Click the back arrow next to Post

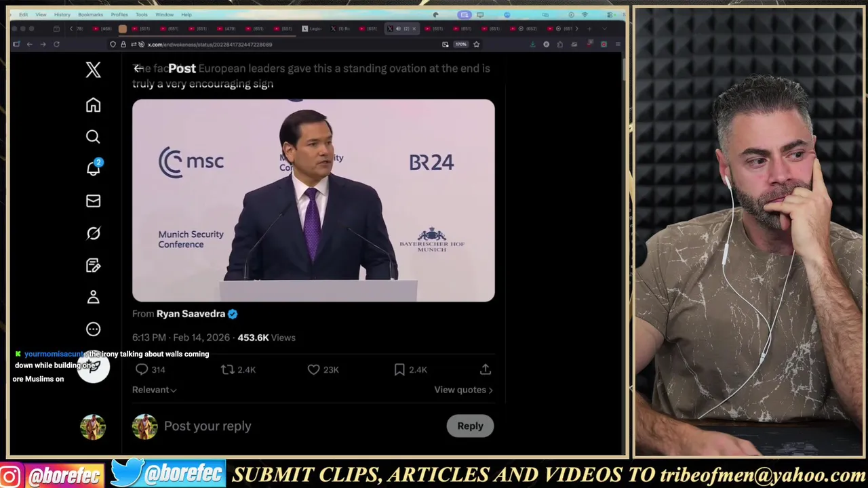click(x=138, y=68)
